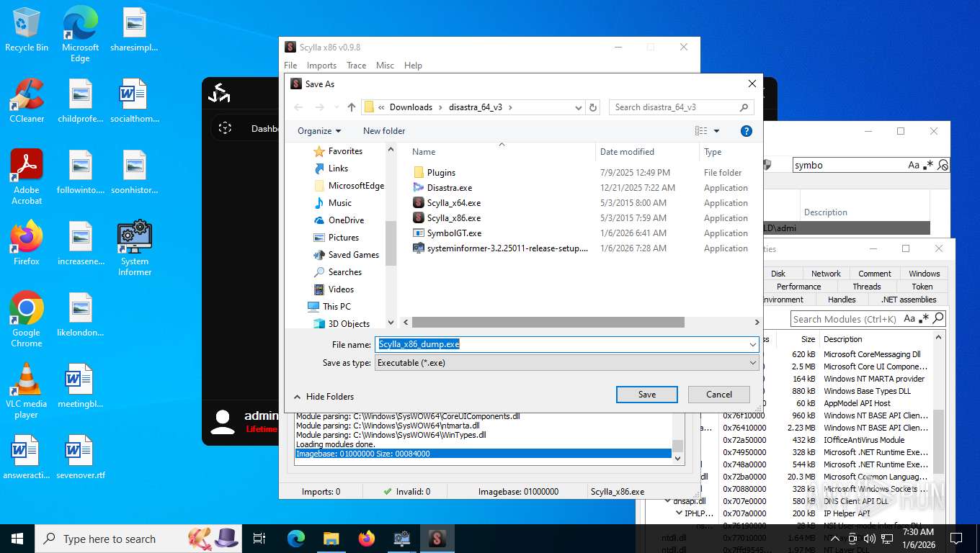Open OneDrive in navigation pane
This screenshot has width=980, height=553.
coord(346,220)
